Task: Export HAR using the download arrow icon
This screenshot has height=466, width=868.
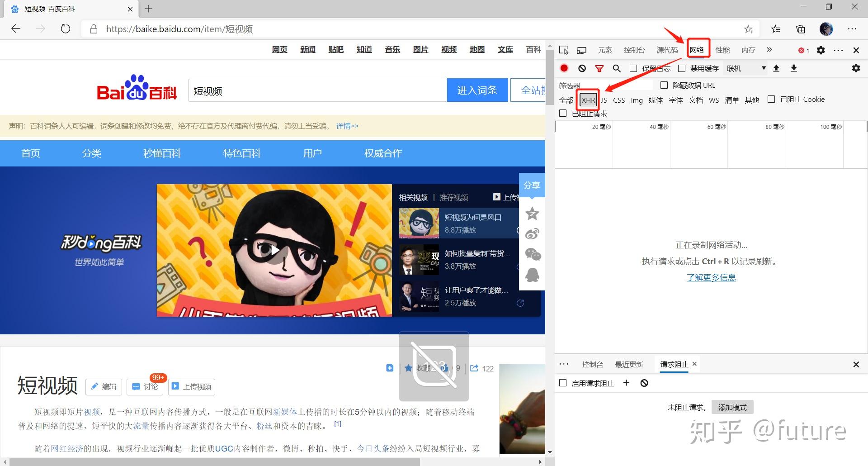Action: click(x=794, y=68)
